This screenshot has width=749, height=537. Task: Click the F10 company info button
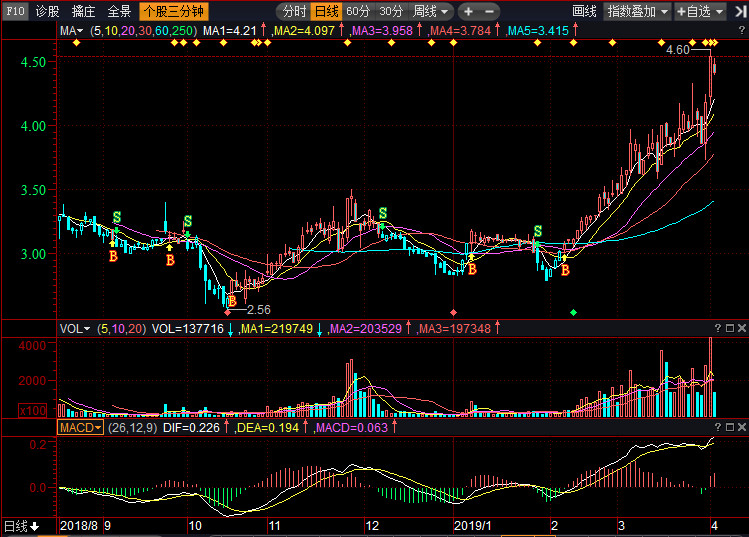click(x=15, y=11)
